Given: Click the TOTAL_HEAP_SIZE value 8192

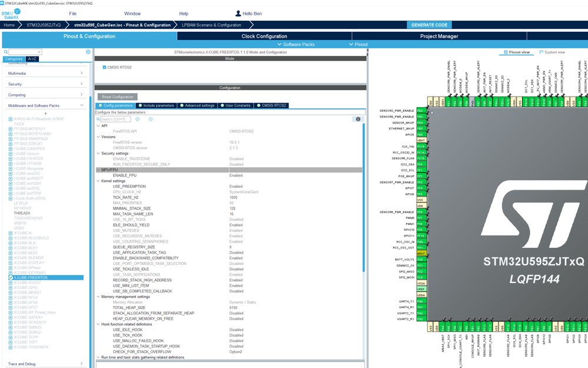Looking at the screenshot, I should 233,307.
